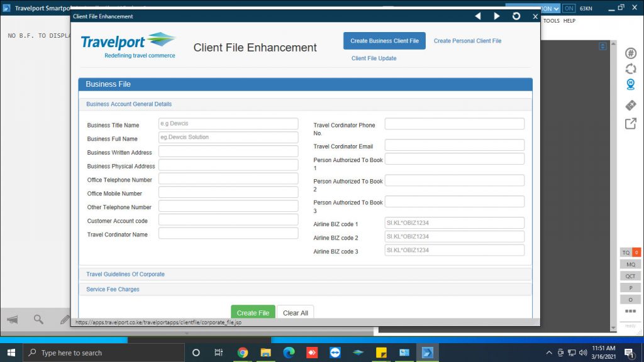Open the Windows Start menu
Screen dimensions: 644x362
(11, 353)
